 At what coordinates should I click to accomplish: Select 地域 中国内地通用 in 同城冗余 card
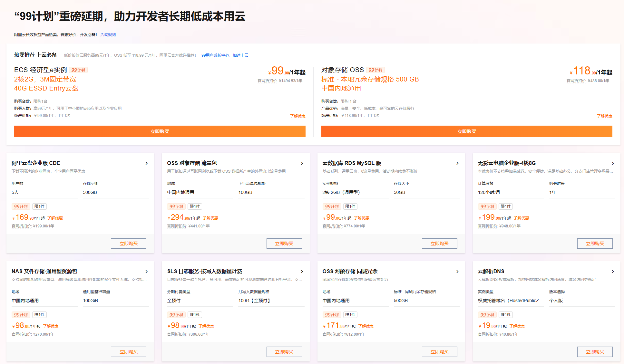356,301
